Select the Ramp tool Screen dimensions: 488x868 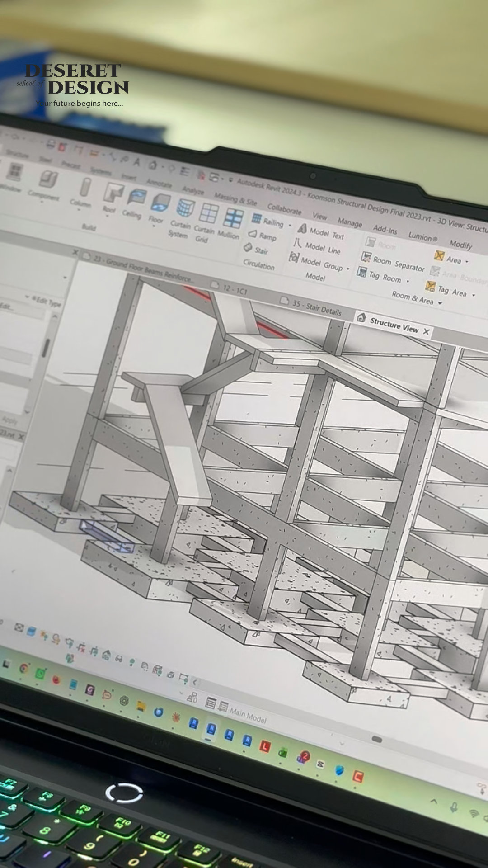click(x=262, y=236)
